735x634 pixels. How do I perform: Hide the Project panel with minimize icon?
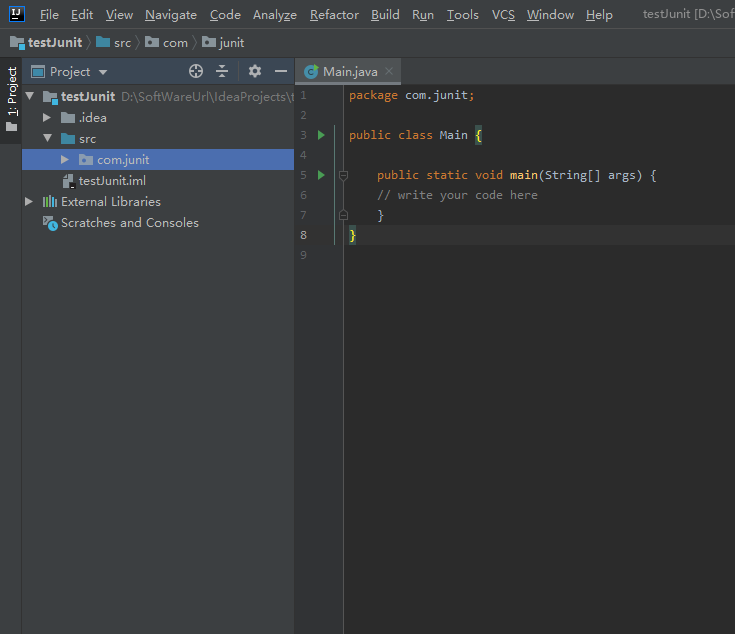pos(281,71)
